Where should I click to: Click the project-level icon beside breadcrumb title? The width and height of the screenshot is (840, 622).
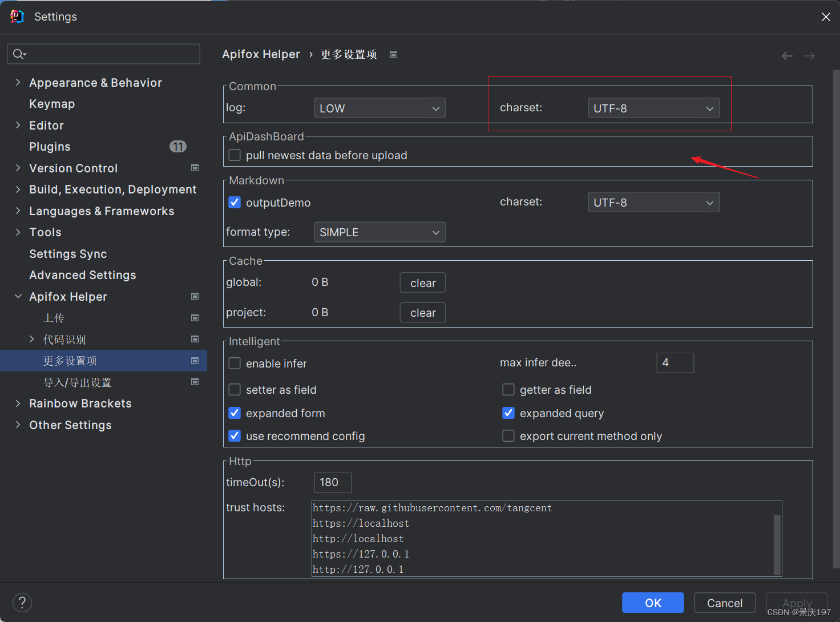point(393,55)
